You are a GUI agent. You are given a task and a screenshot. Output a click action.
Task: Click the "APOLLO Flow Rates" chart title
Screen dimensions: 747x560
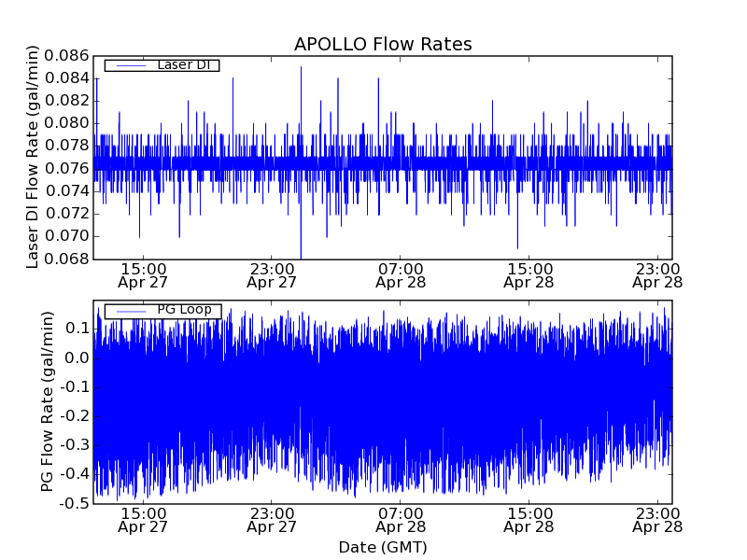[x=383, y=44]
